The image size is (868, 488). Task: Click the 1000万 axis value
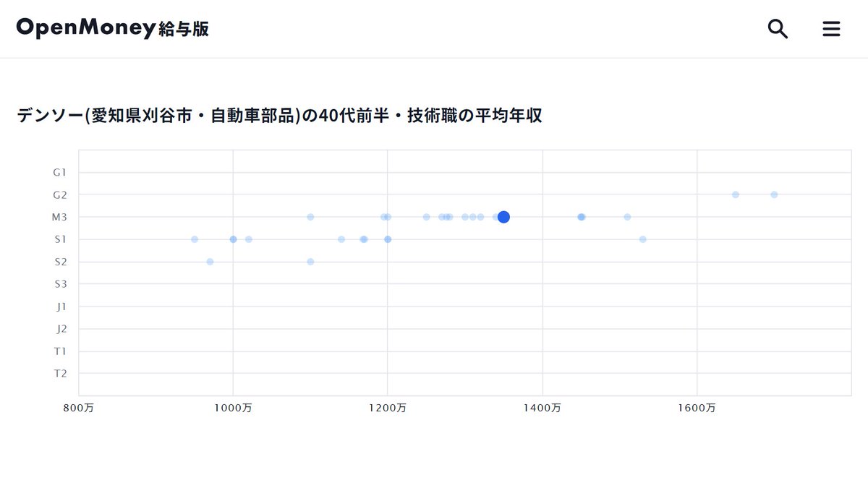[233, 408]
